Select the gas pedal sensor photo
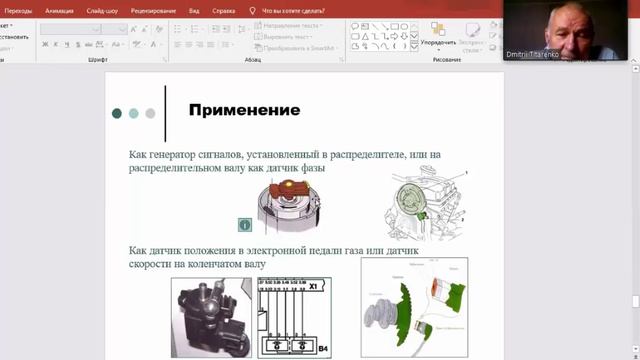 [x=211, y=317]
